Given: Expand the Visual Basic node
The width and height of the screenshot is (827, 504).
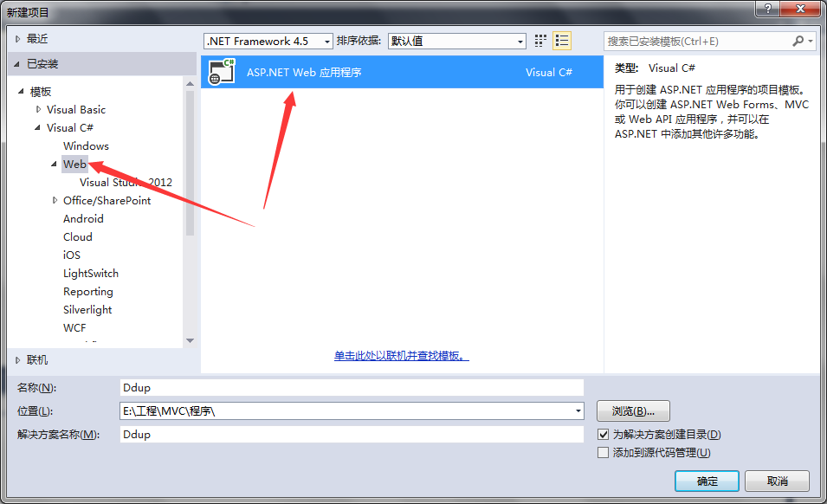Looking at the screenshot, I should tap(38, 110).
